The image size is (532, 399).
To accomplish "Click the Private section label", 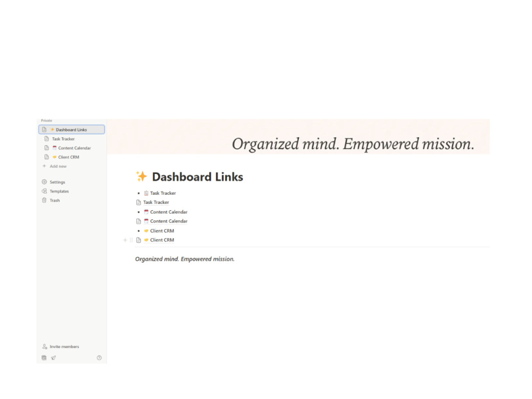I will click(x=46, y=120).
